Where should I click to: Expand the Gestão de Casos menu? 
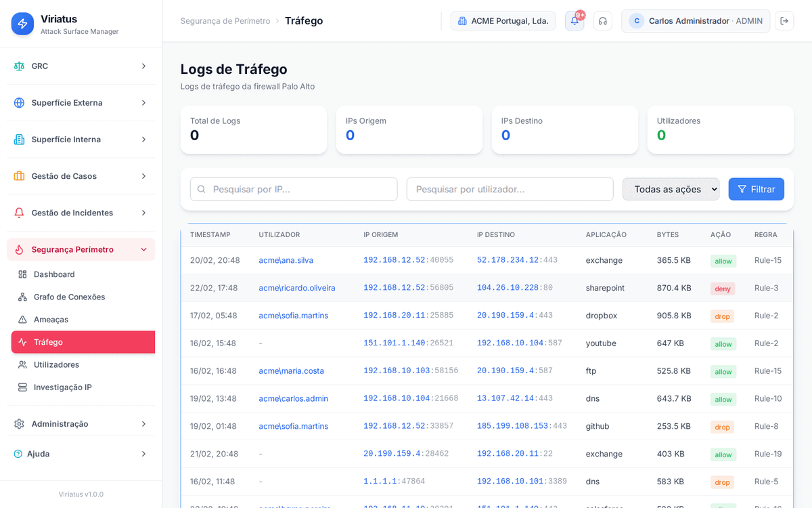[143, 176]
